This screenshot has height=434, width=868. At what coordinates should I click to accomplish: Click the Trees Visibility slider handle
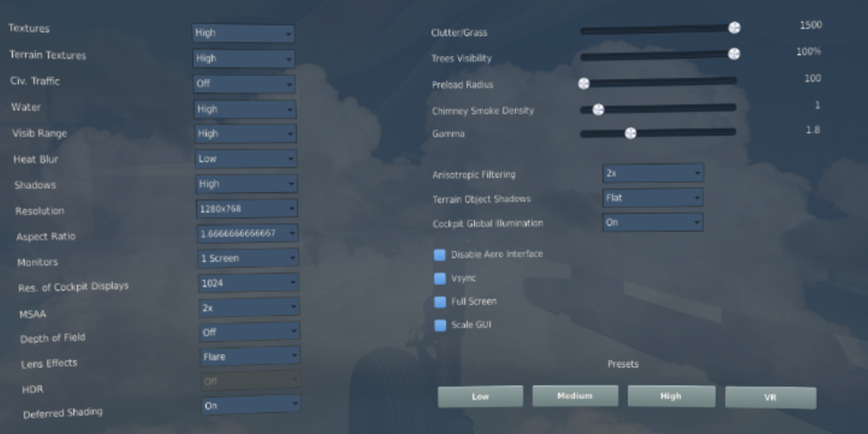coord(734,54)
